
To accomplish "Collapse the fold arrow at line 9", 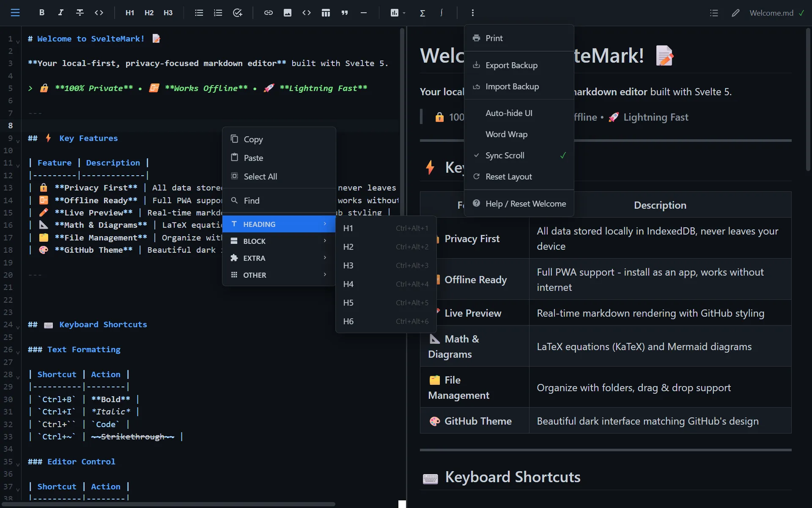I will click(18, 141).
